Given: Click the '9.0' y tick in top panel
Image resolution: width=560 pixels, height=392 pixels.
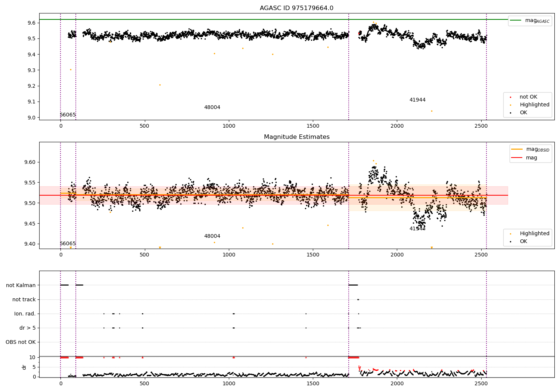Looking at the screenshot, I should pyautogui.click(x=31, y=118).
